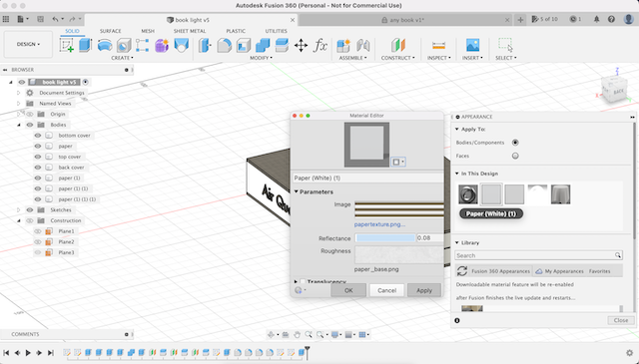Click Cancel in Material Editor
This screenshot has height=364, width=639.
click(x=386, y=290)
